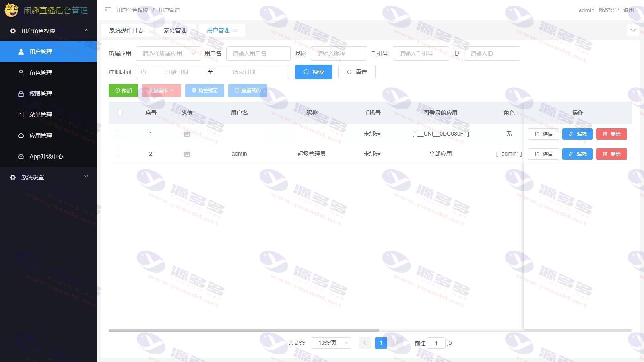The width and height of the screenshot is (644, 362).
Task: Open 权限管理 in the sidebar
Action: 48,94
